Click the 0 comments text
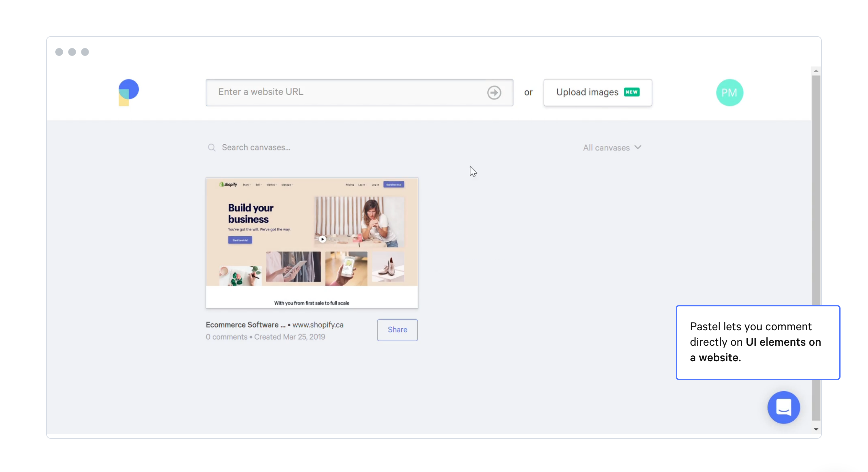Screen dimensions: 868x472 tap(227, 337)
